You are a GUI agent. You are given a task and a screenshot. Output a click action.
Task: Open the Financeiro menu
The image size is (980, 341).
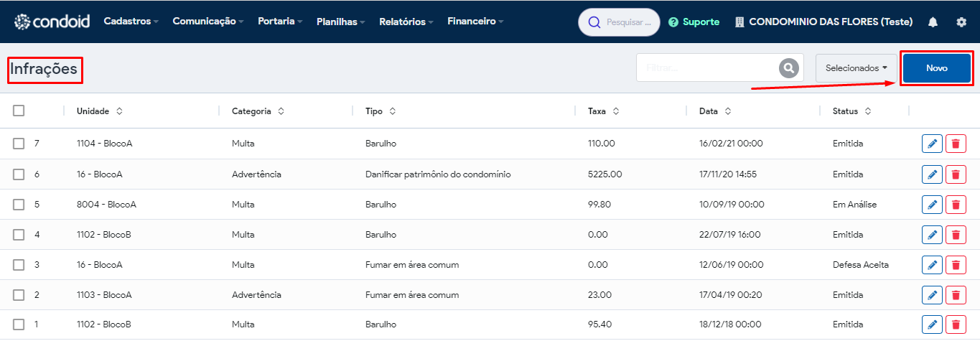(x=475, y=22)
